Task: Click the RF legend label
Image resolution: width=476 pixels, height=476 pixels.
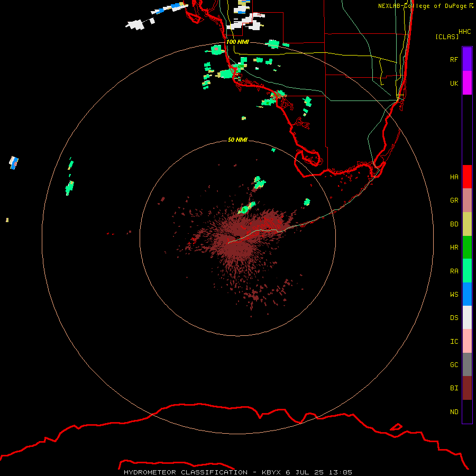Action: click(x=454, y=59)
